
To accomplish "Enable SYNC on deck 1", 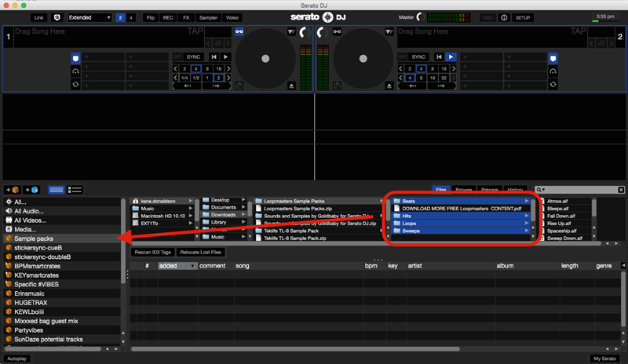I will point(193,56).
